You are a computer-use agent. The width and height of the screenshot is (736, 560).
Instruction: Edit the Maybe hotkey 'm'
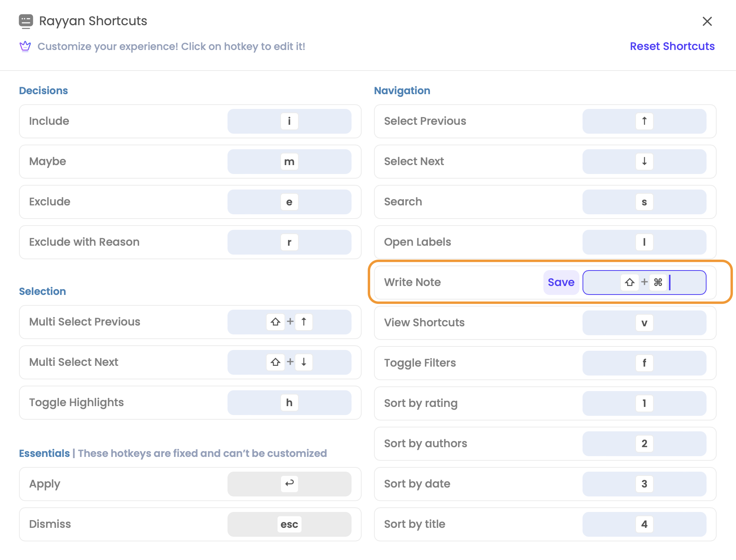(289, 161)
